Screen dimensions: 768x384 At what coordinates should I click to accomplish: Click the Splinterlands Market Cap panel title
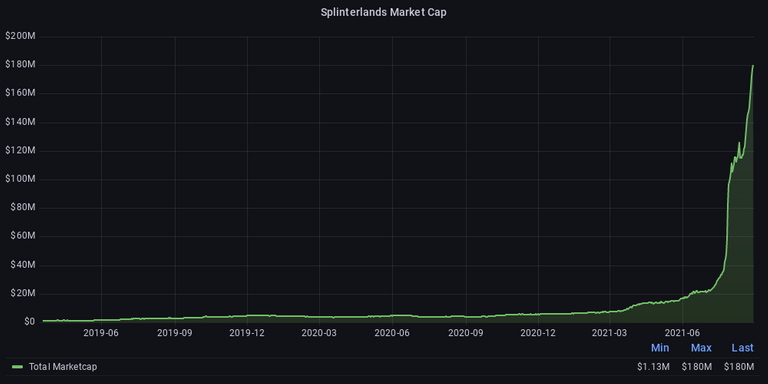(x=384, y=12)
